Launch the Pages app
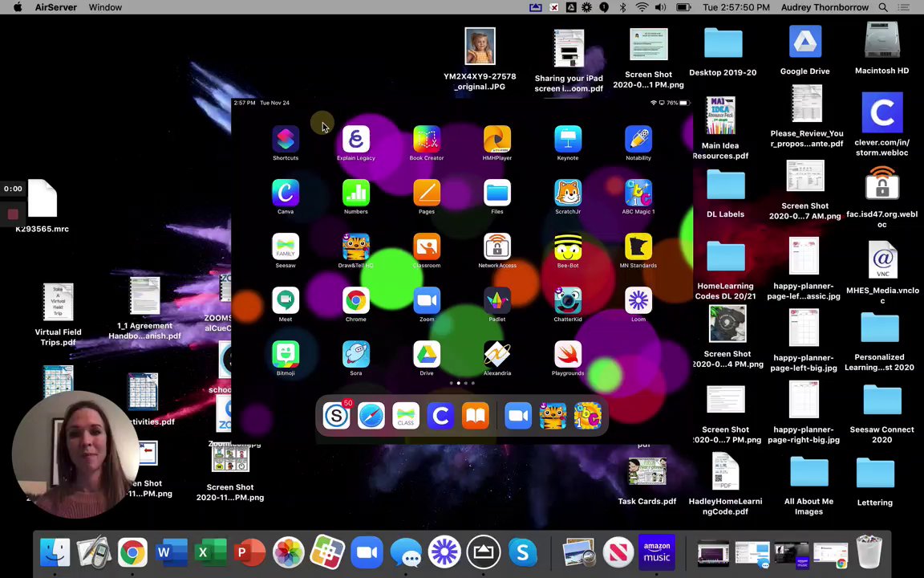Image resolution: width=924 pixels, height=578 pixels. pos(427,193)
